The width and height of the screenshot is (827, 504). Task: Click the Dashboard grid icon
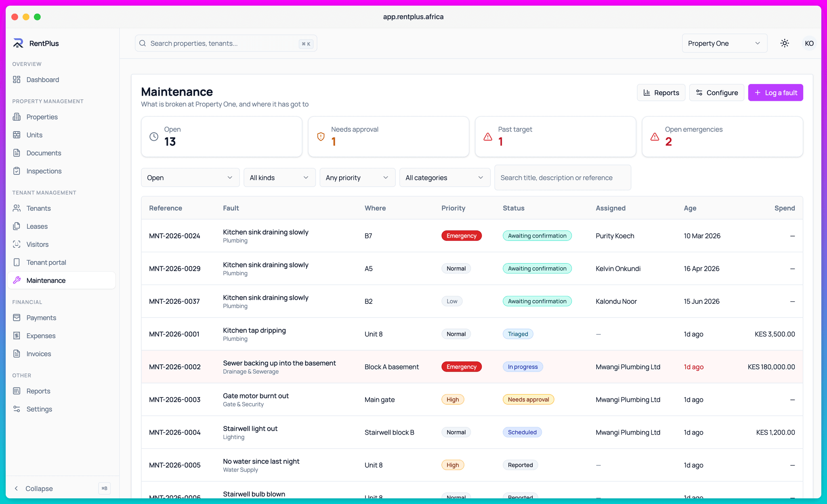[x=17, y=79]
